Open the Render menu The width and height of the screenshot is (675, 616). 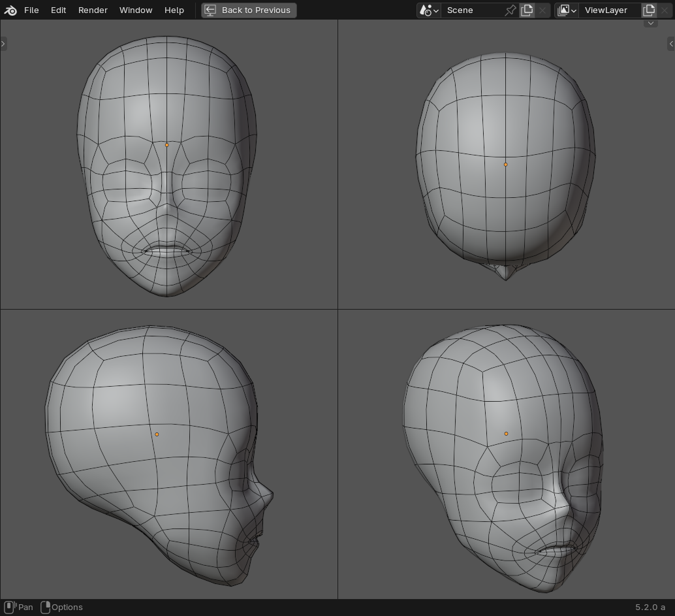click(x=93, y=10)
